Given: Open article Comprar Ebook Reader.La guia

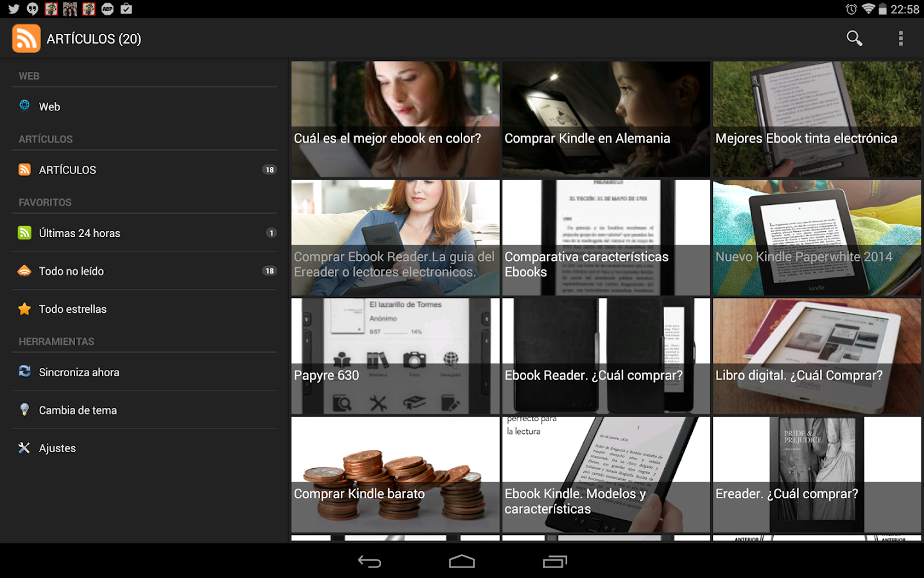Looking at the screenshot, I should point(395,238).
